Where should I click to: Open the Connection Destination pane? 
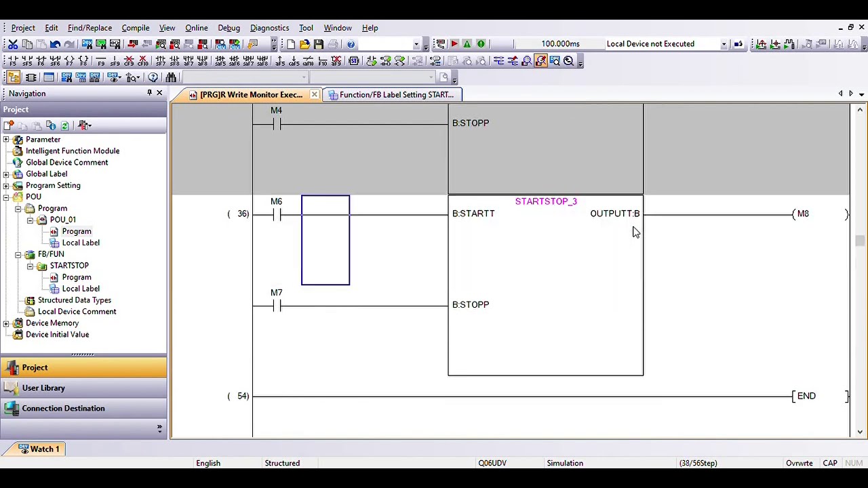point(83,408)
